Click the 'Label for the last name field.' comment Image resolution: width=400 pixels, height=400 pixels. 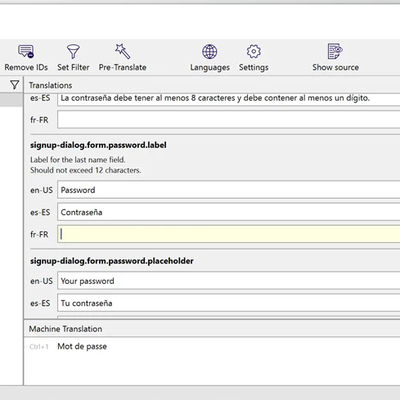point(78,160)
